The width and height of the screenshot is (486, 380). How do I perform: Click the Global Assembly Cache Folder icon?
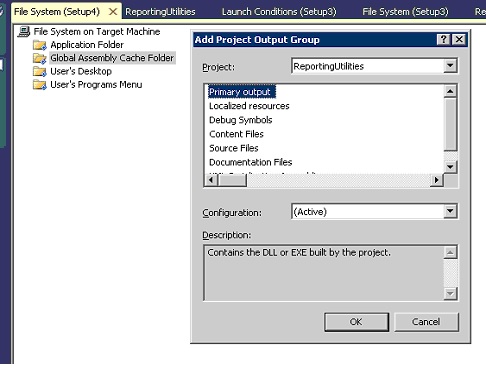[40, 58]
